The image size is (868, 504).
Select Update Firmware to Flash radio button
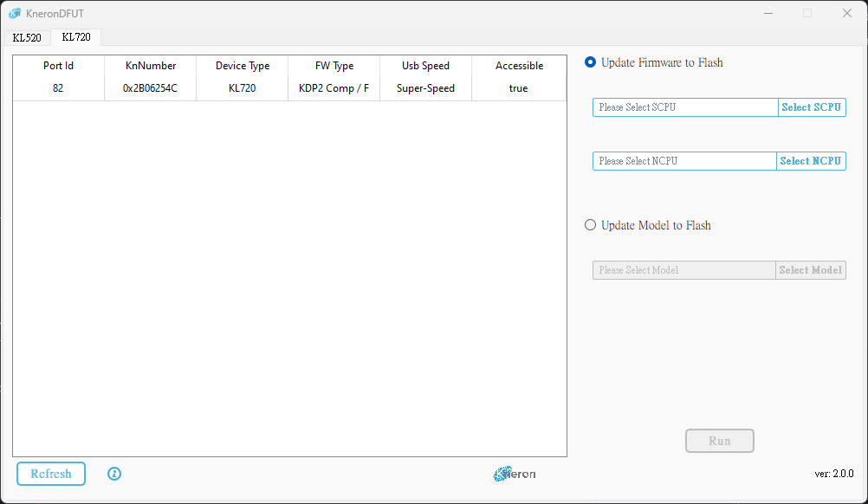click(590, 62)
